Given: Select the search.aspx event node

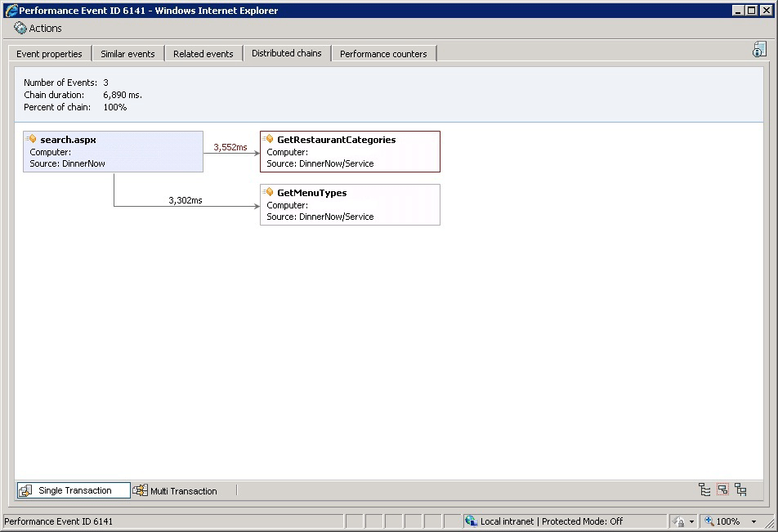Looking at the screenshot, I should pos(113,151).
